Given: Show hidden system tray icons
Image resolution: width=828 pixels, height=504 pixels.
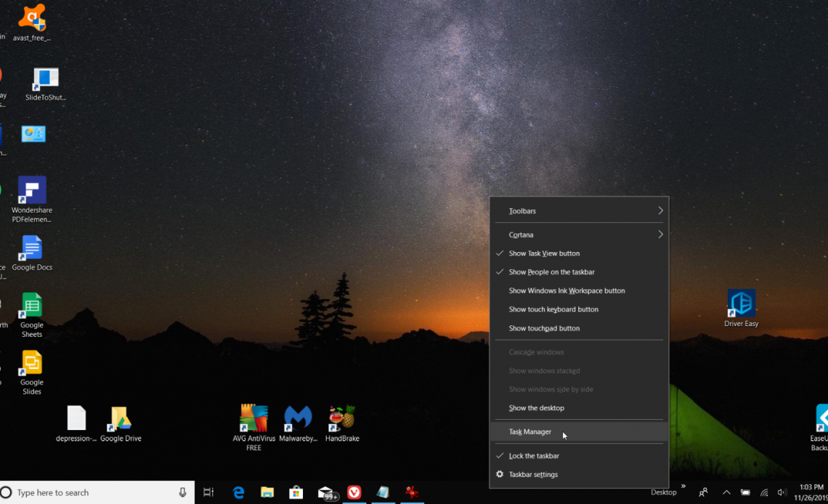Looking at the screenshot, I should 726,492.
